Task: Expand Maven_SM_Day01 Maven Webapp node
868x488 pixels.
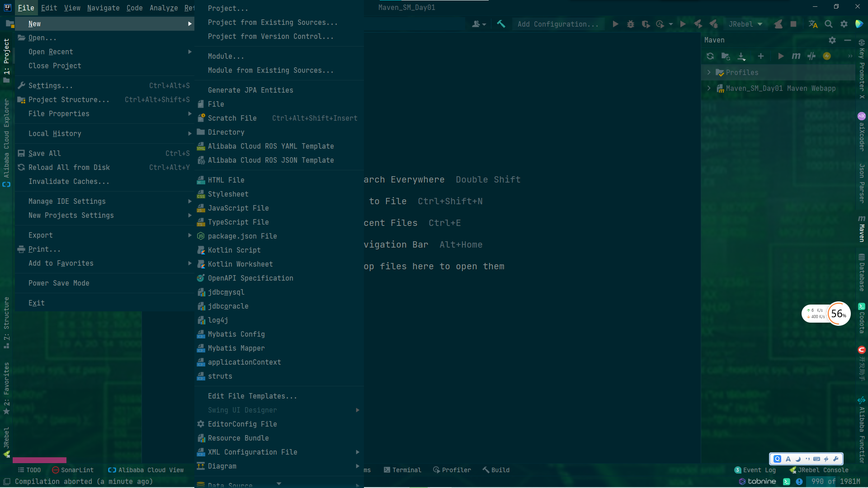Action: pos(709,88)
